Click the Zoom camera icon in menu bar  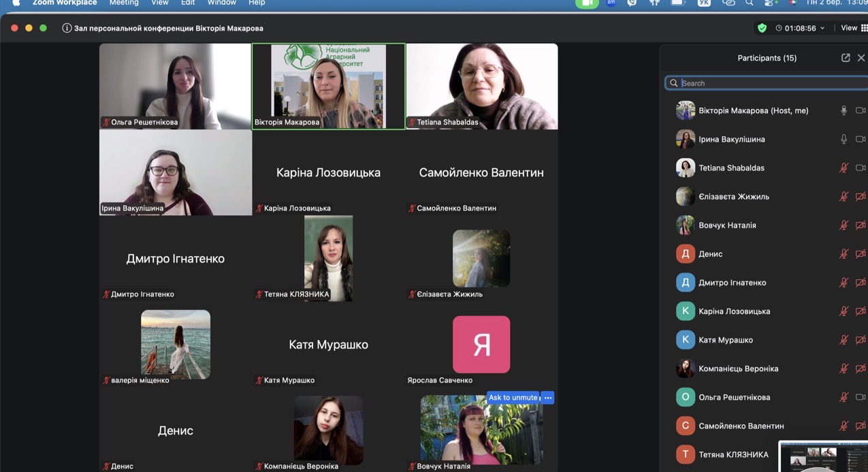point(586,3)
